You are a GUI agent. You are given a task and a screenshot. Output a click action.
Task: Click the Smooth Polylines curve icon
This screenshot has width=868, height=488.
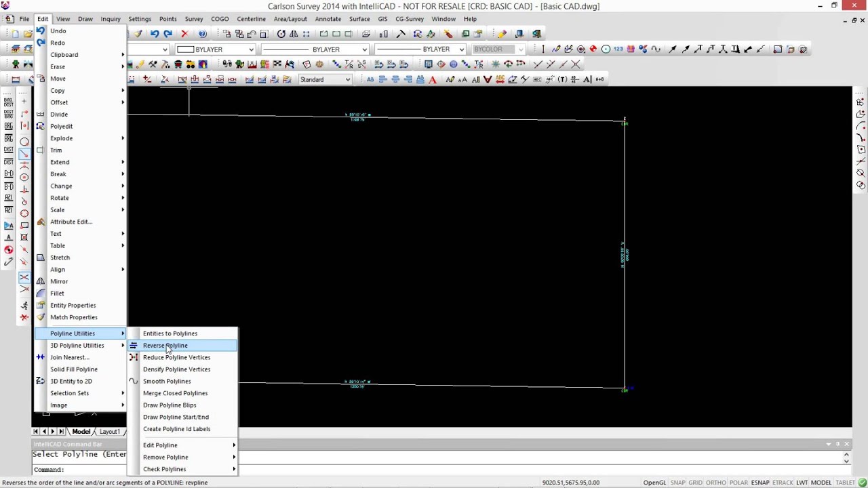[x=134, y=382]
